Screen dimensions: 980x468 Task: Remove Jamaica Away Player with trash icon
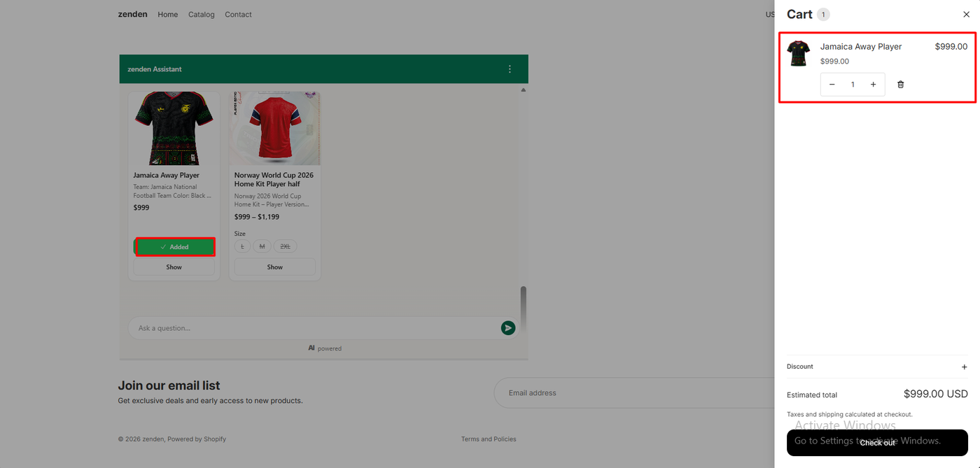pyautogui.click(x=901, y=85)
